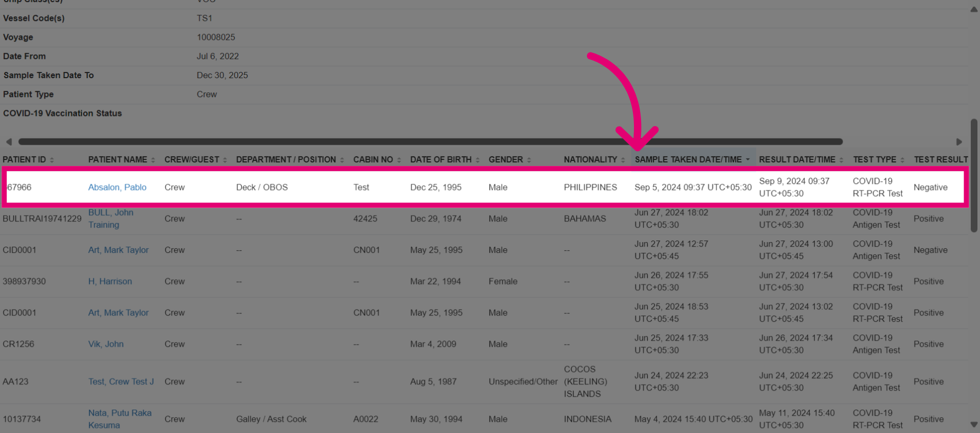Select patient ID CR1256 cell
The image size is (980, 433).
coord(18,344)
